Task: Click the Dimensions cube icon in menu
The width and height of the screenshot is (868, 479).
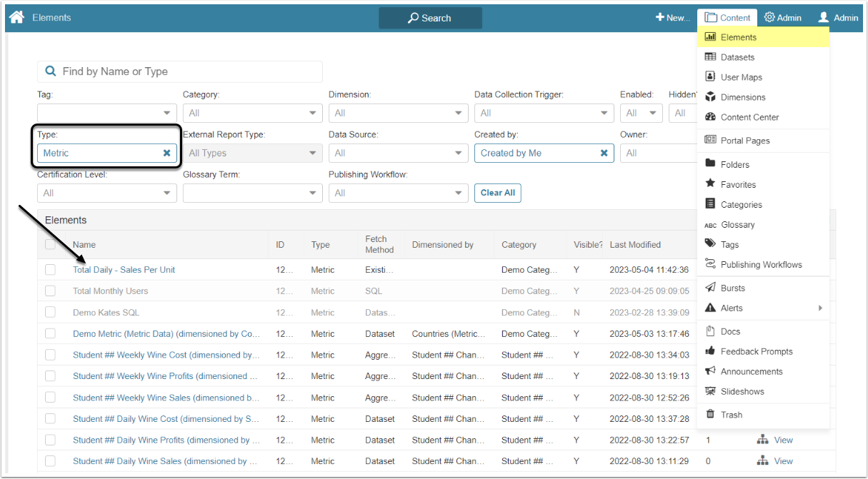Action: [710, 97]
